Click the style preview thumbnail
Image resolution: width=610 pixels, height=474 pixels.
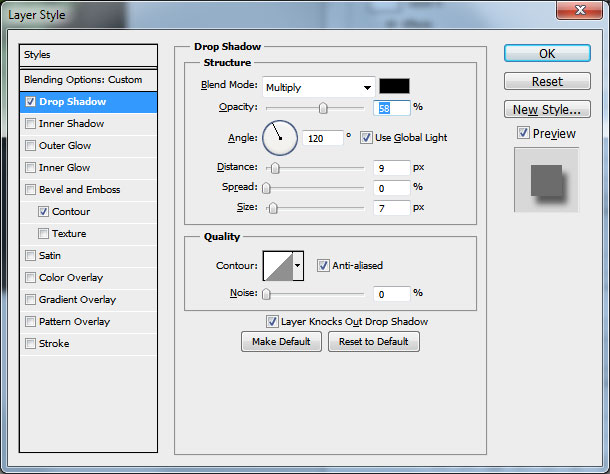(547, 180)
